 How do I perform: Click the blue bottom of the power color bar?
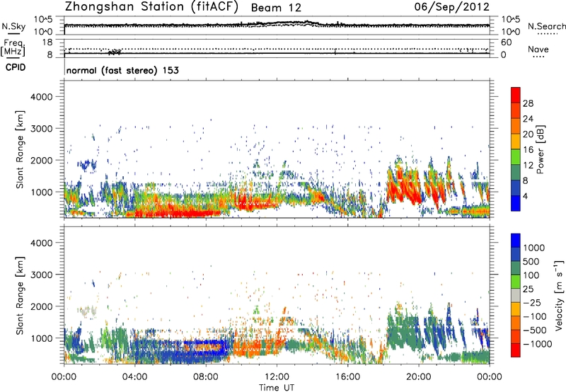(x=516, y=204)
